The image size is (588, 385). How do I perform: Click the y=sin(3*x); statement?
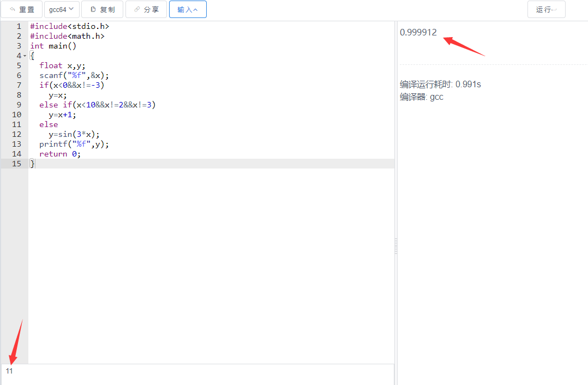(x=74, y=134)
